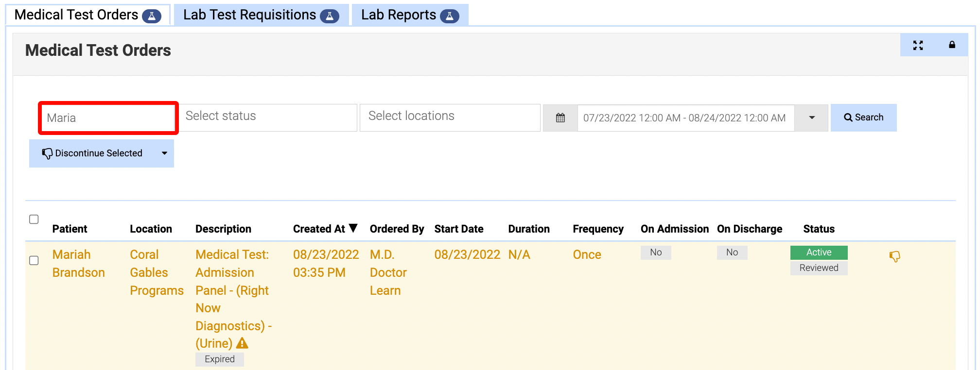Switch to the Lab Reports tab
Image resolution: width=980 pixels, height=370 pixels.
pos(398,15)
